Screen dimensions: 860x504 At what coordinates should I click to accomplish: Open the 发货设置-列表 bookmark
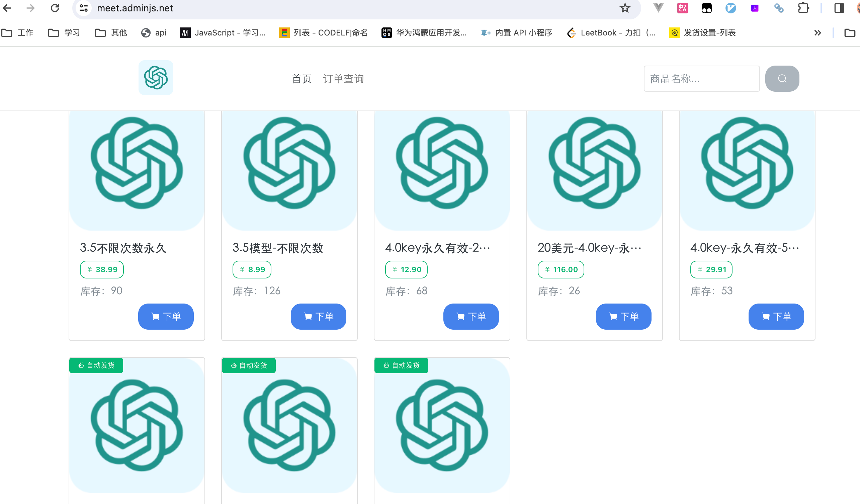(x=702, y=33)
